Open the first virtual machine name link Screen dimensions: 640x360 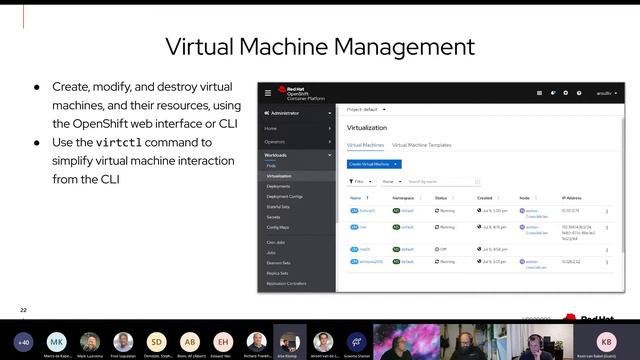coord(367,211)
